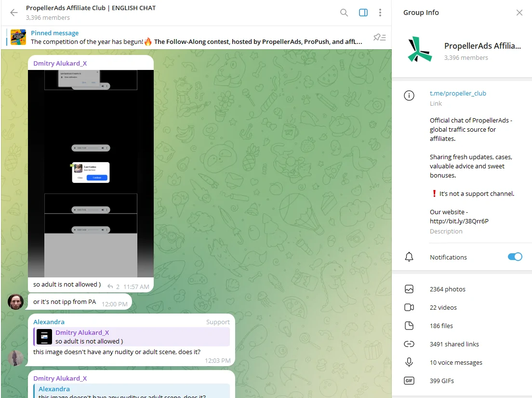Click the GIF icon for 399 GIFs
The image size is (532, 398).
[409, 381]
